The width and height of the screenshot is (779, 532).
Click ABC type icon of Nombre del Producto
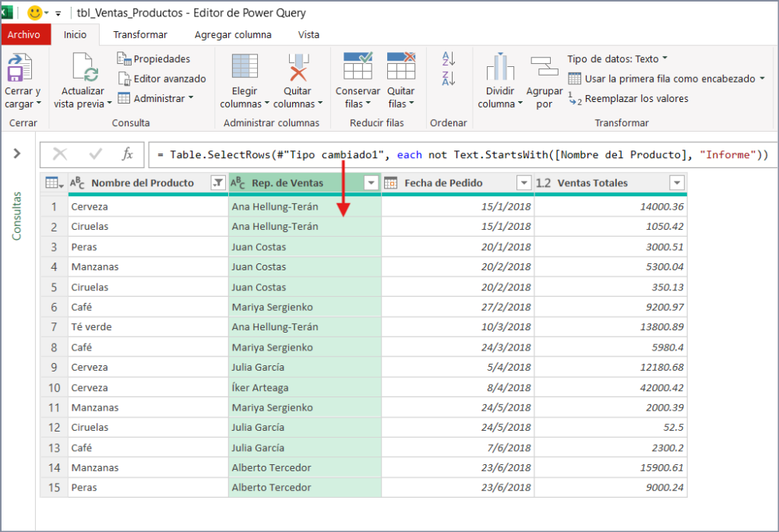[77, 183]
